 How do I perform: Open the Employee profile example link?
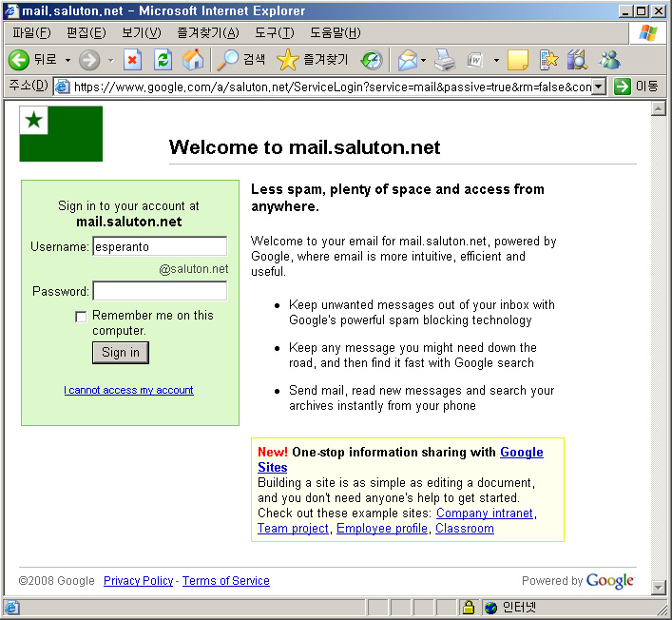382,529
